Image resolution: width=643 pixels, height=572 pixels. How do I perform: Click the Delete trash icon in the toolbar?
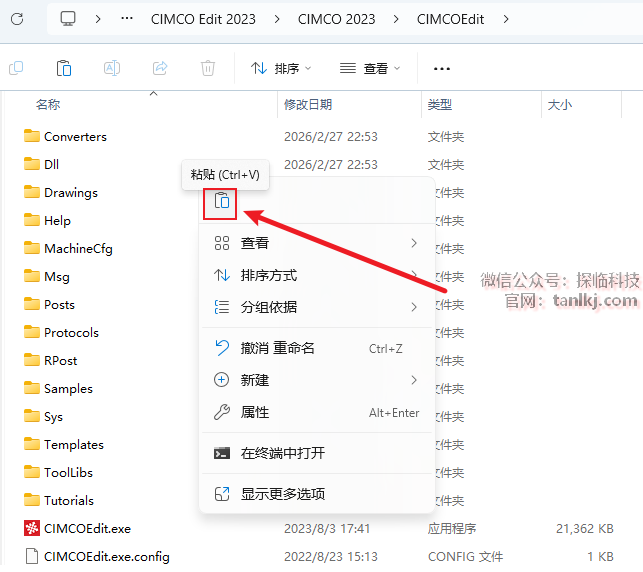(208, 68)
